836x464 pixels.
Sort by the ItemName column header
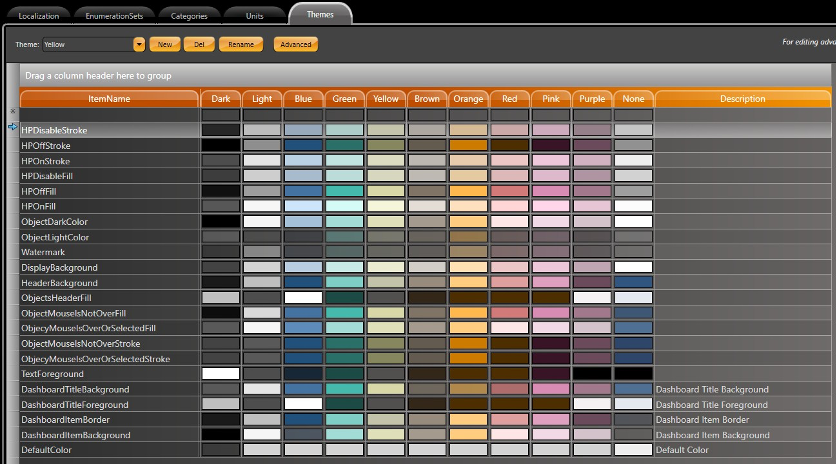point(110,99)
